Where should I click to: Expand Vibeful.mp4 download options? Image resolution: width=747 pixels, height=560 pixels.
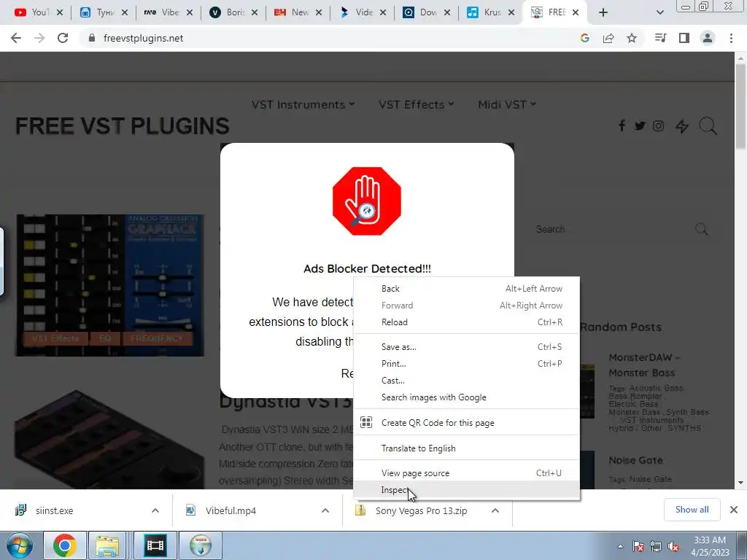point(325,510)
